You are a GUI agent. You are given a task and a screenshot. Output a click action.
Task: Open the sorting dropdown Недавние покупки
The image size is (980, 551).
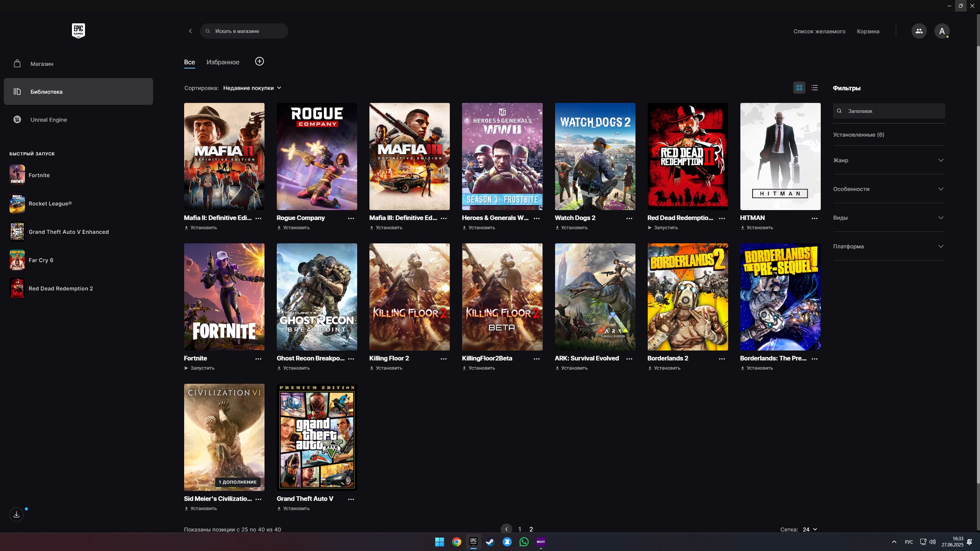[x=252, y=88]
